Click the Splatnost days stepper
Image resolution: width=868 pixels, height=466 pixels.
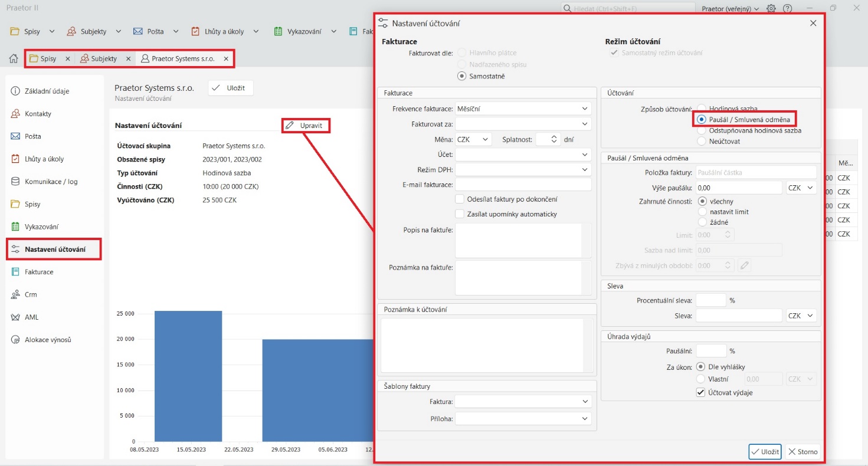554,139
